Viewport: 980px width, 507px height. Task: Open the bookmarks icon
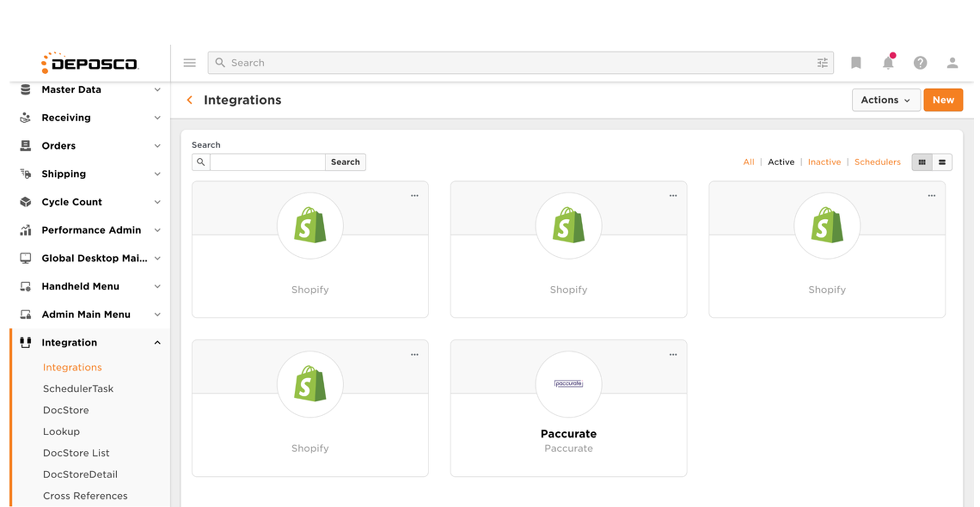tap(856, 63)
